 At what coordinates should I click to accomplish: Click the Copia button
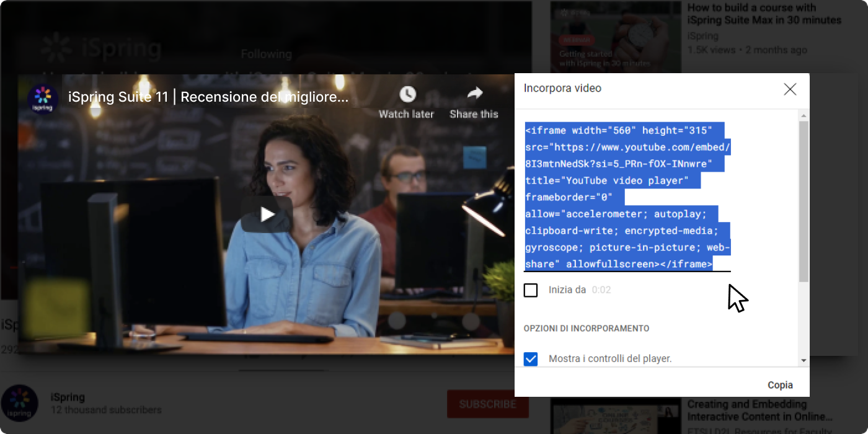click(780, 385)
